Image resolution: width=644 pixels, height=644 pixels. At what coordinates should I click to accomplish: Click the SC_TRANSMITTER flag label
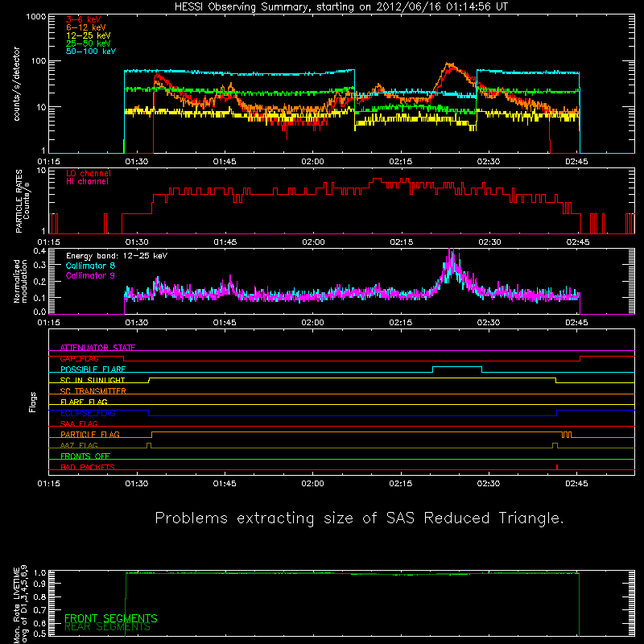[93, 391]
